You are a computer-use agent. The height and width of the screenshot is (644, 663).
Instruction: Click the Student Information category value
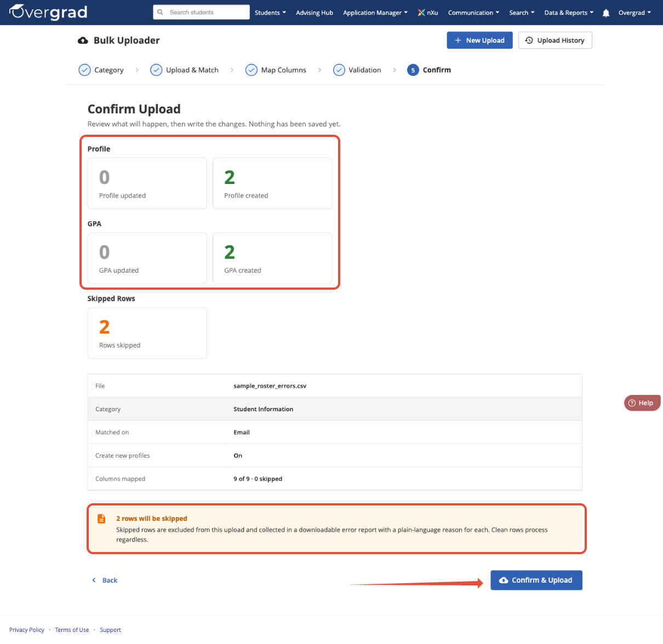tap(264, 409)
